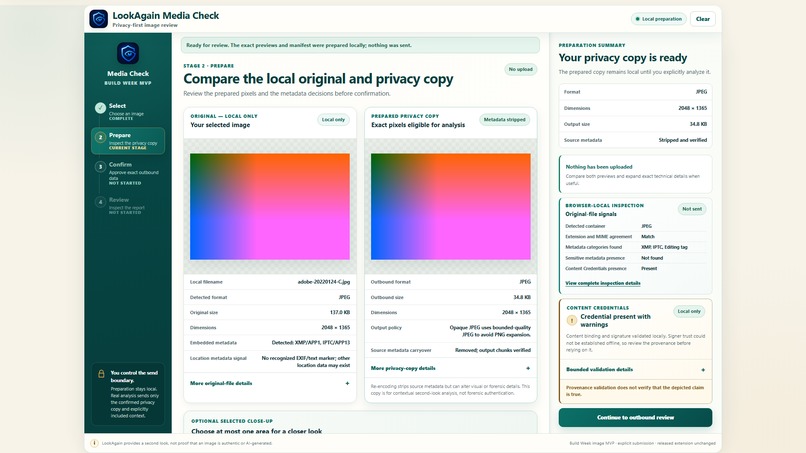Expand More original-file details
The height and width of the screenshot is (453, 806).
click(269, 384)
